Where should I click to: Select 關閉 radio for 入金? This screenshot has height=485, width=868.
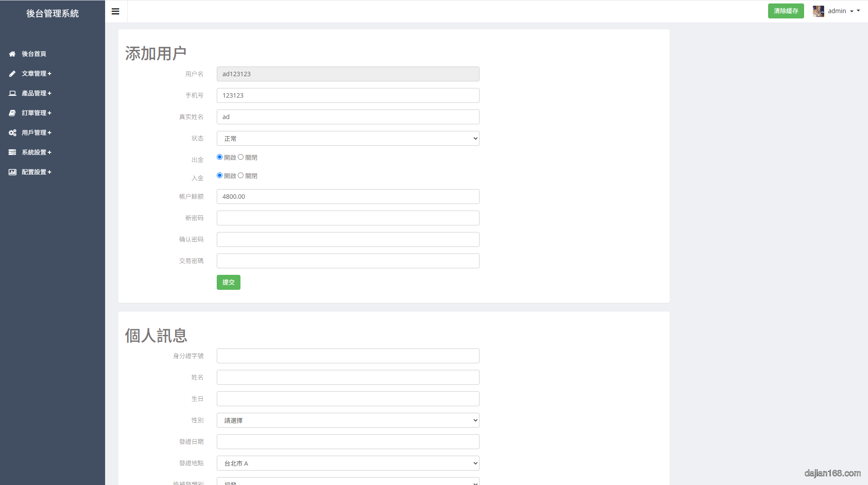[x=241, y=176]
